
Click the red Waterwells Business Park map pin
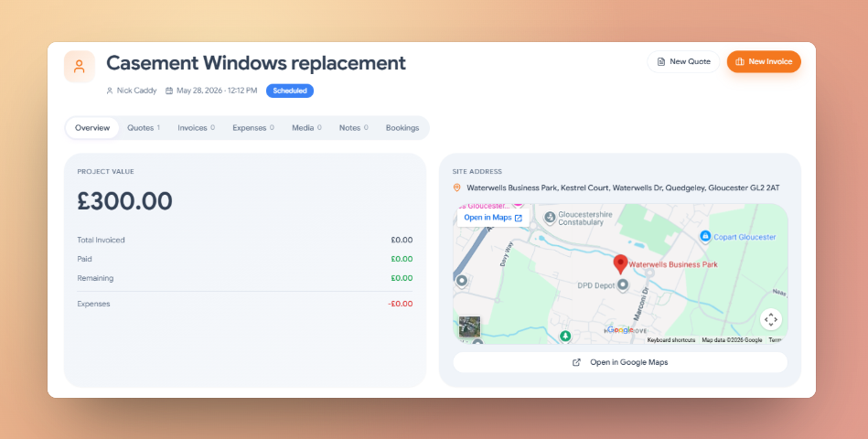pos(620,264)
